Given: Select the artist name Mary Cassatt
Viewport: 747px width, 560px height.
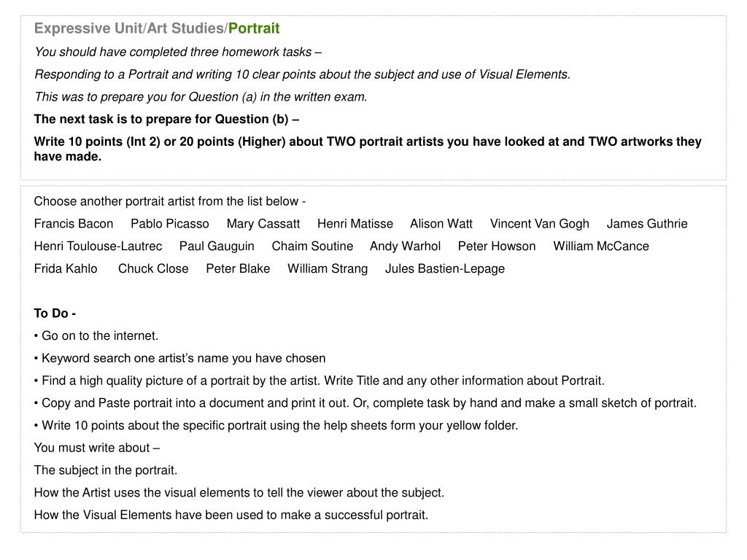Looking at the screenshot, I should pyautogui.click(x=263, y=224).
